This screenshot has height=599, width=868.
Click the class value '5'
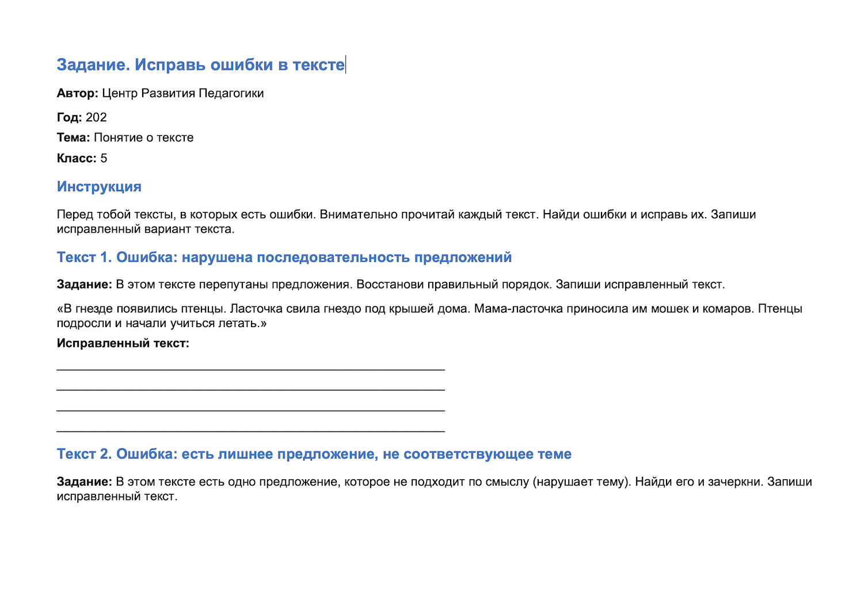104,158
